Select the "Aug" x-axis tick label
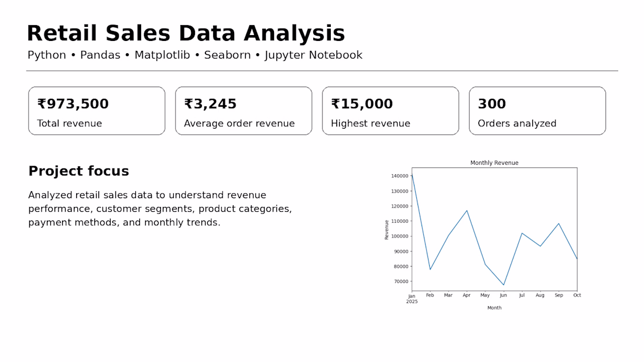Screen dimensions: 644x362 540,295
